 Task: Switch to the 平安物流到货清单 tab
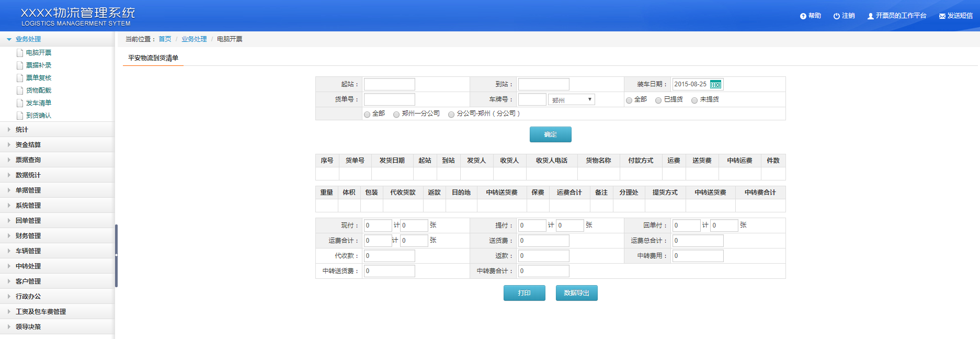tap(153, 58)
